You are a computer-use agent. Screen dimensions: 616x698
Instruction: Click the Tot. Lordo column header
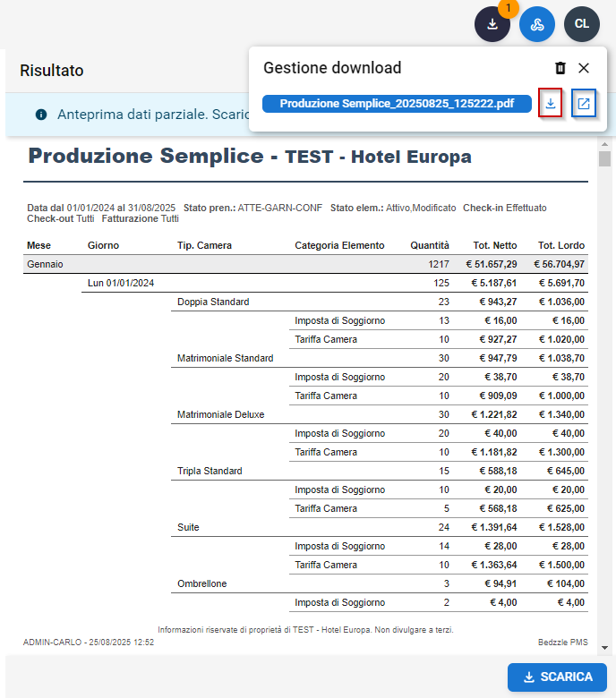(x=560, y=245)
